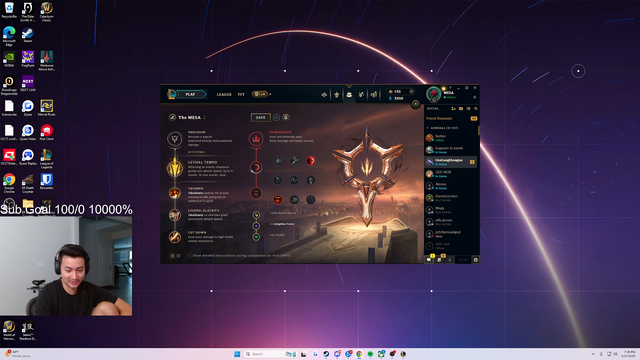Select the highlighted friend with unread badge
The image size is (640, 360).
pos(451,162)
